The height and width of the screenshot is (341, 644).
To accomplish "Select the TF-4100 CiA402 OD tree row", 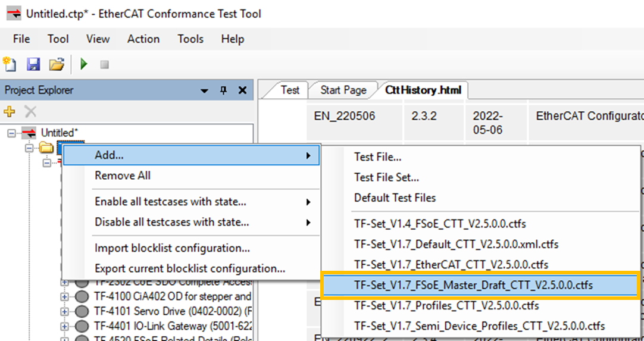I will (173, 296).
